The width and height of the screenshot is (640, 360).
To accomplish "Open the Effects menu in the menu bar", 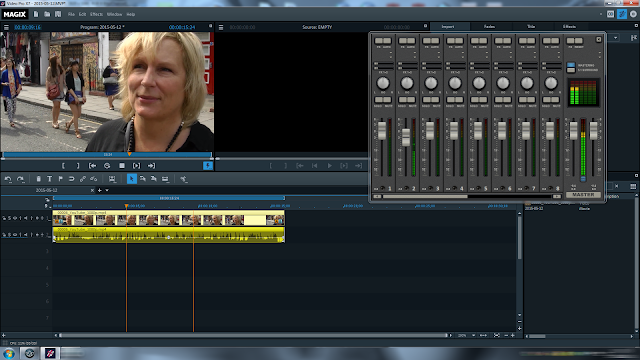I will pos(96,14).
